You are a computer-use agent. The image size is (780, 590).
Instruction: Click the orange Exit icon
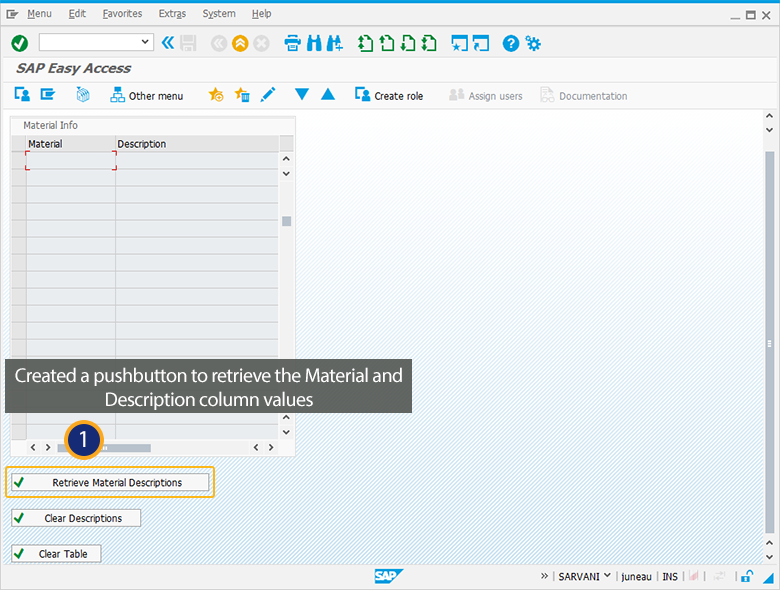tap(240, 44)
